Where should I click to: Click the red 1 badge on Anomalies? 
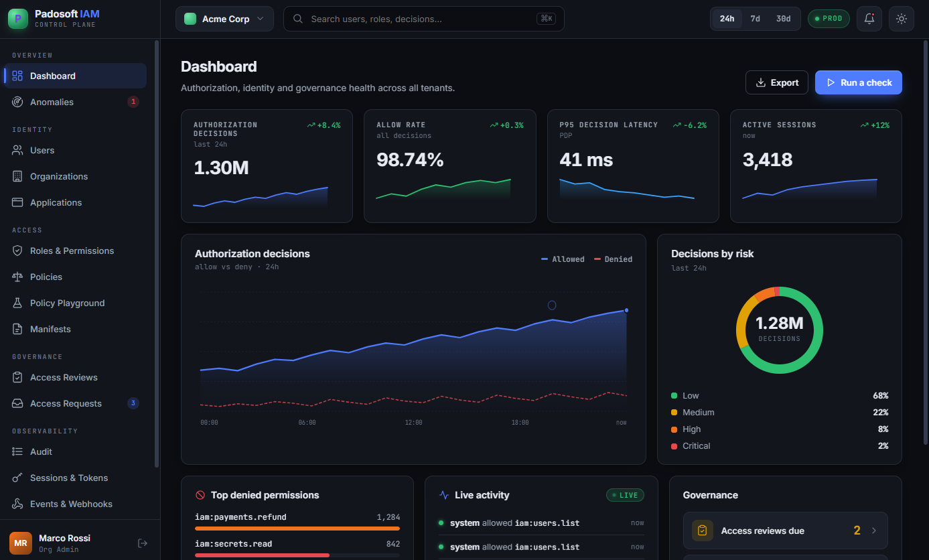click(x=133, y=102)
